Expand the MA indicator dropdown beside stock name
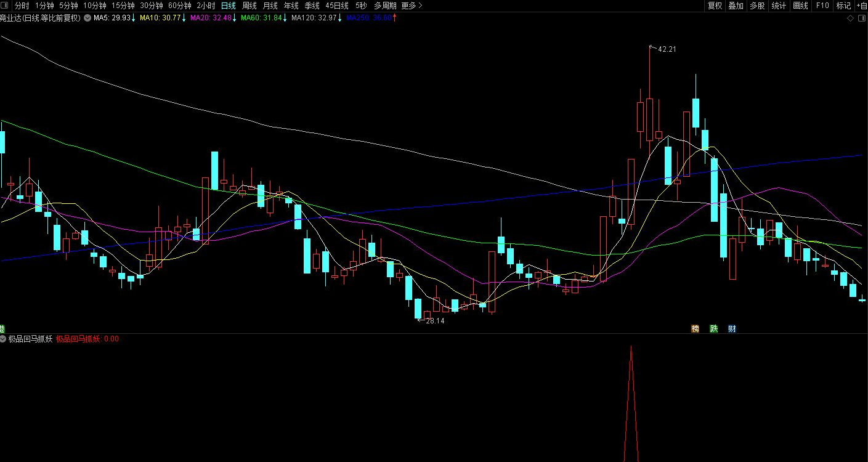The width and height of the screenshot is (868, 462). tap(87, 18)
